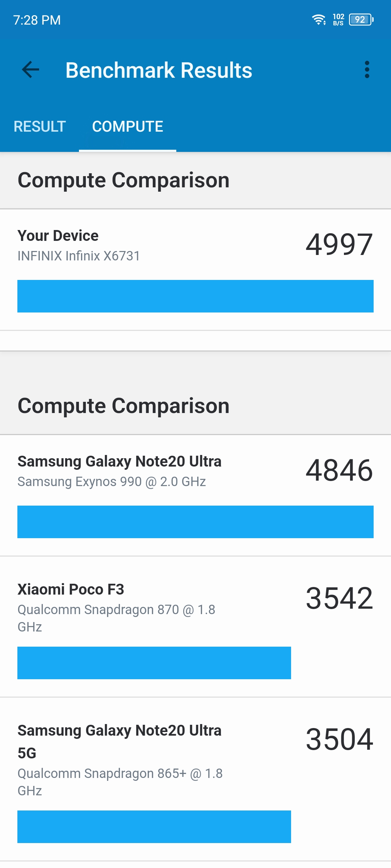391x868 pixels.
Task: Tap the Poco F3 score bar
Action: [x=154, y=663]
